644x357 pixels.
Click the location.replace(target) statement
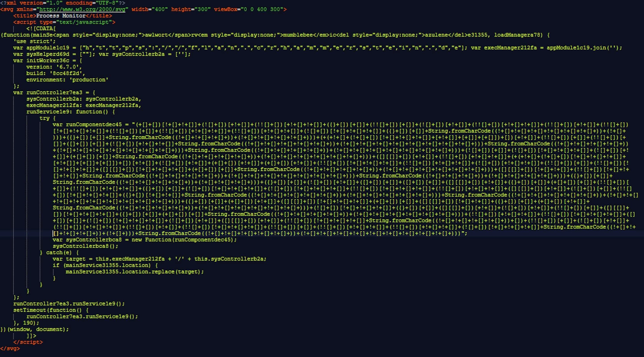point(135,272)
